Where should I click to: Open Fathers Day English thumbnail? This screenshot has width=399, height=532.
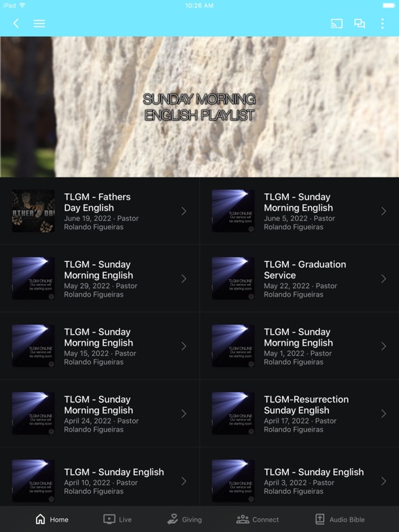coord(33,211)
